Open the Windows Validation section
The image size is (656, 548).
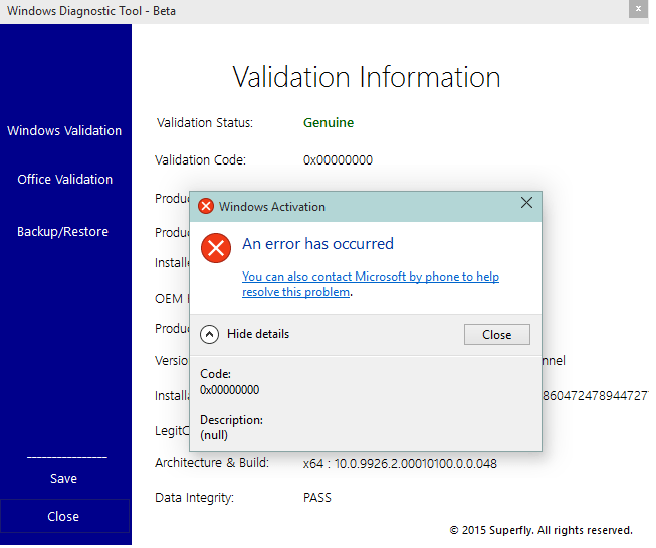click(x=64, y=131)
